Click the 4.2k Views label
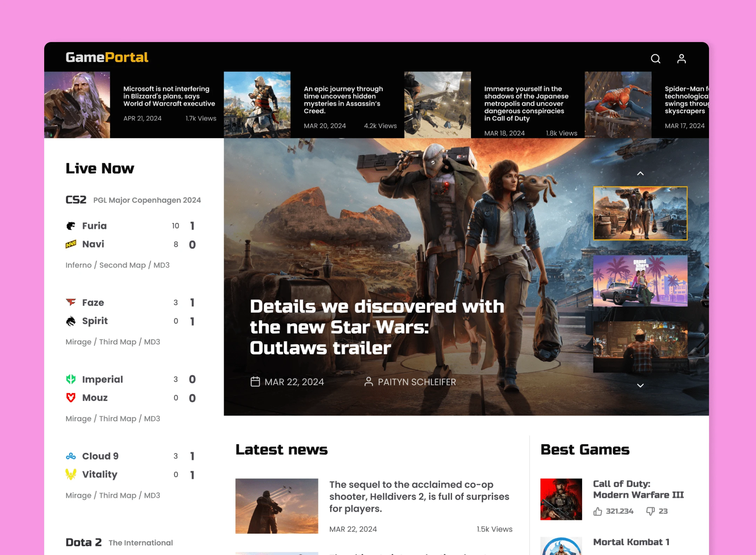Image resolution: width=756 pixels, height=555 pixels. pos(380,126)
